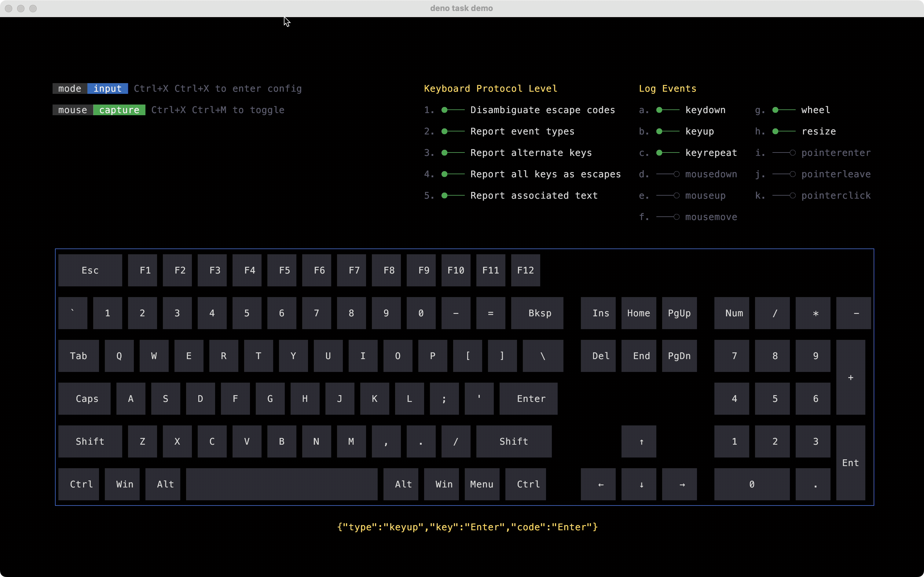
Task: Click the Menu key
Action: [482, 484]
